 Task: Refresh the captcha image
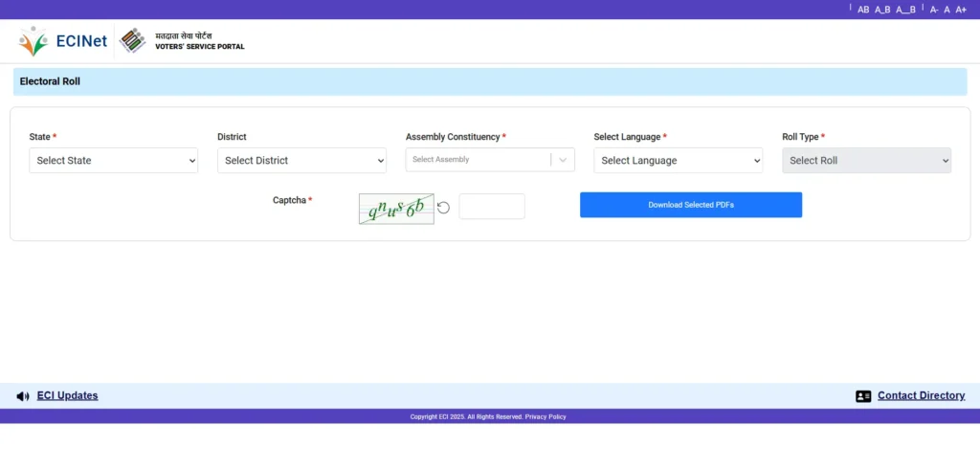coord(444,208)
